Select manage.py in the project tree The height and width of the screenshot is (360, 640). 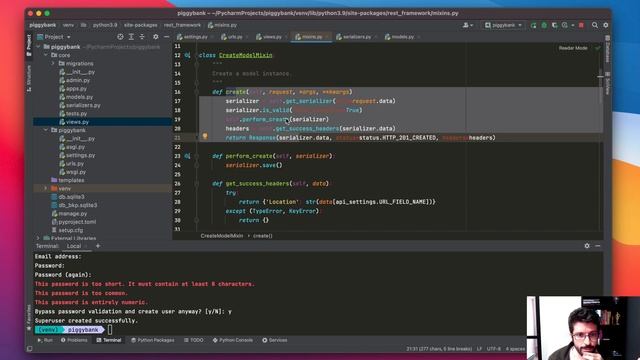point(73,213)
